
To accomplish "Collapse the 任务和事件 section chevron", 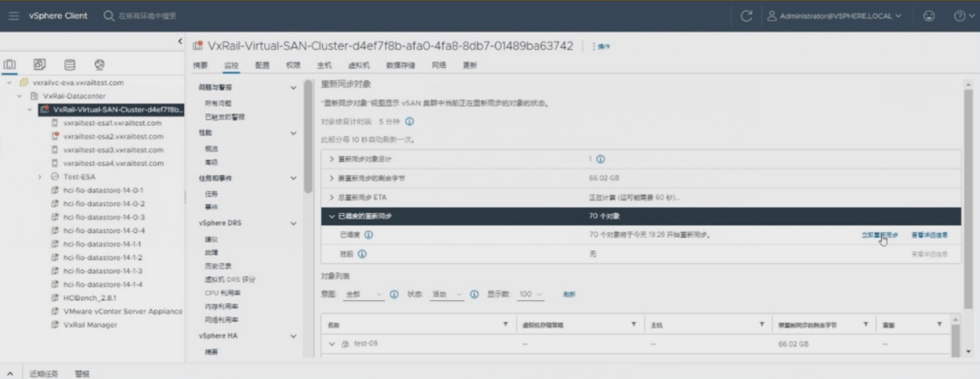I will pyautogui.click(x=293, y=178).
